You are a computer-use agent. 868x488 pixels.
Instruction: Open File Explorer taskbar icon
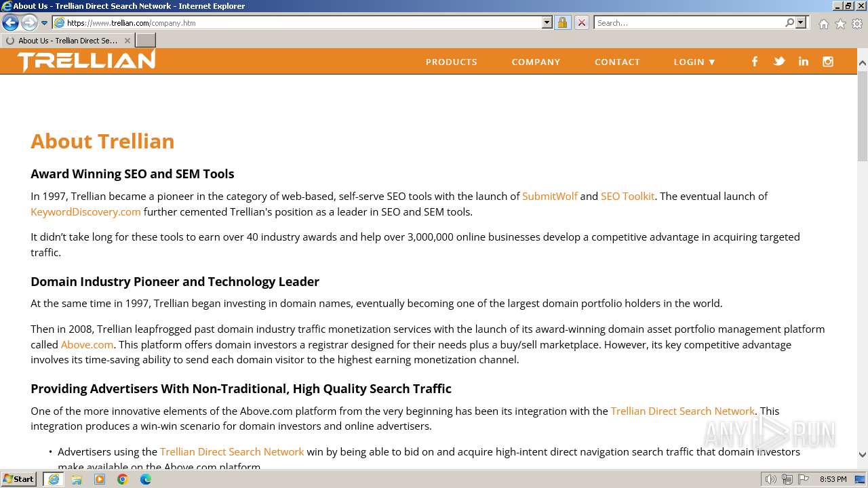point(77,479)
